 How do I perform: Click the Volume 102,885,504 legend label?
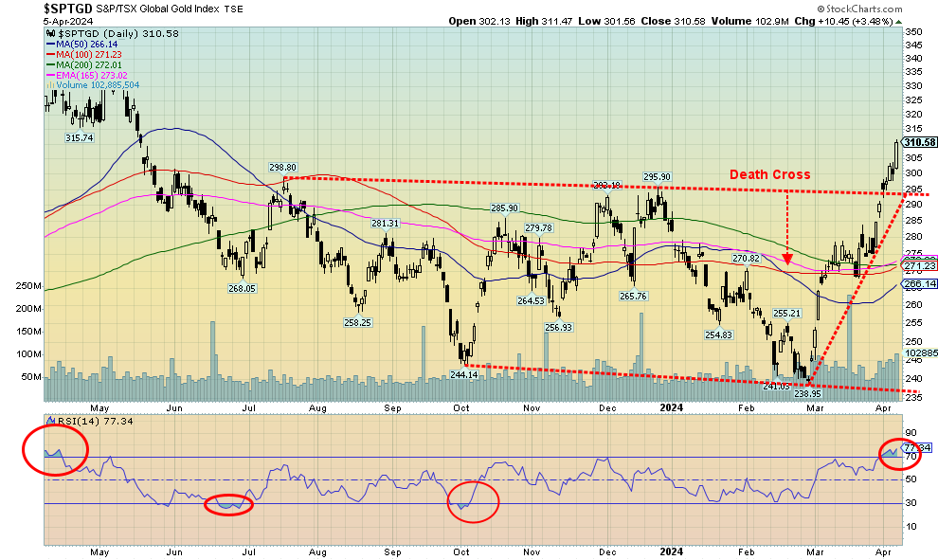pyautogui.click(x=100, y=84)
